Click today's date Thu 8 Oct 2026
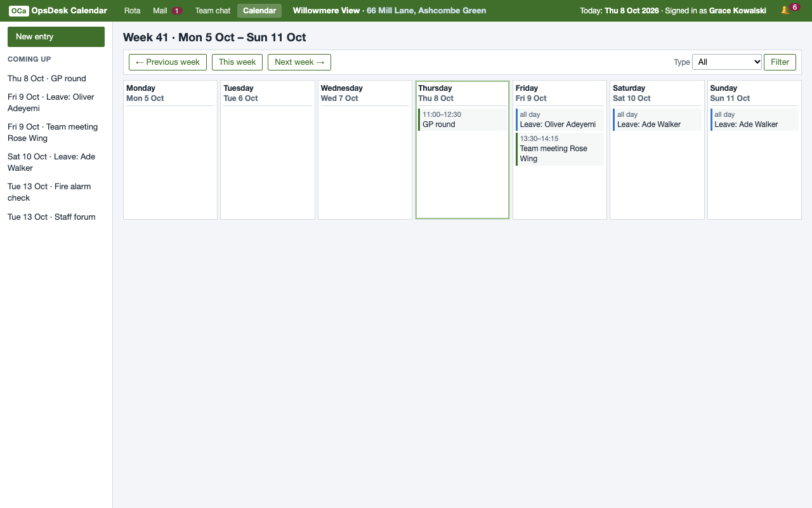This screenshot has width=812, height=508. (x=632, y=11)
